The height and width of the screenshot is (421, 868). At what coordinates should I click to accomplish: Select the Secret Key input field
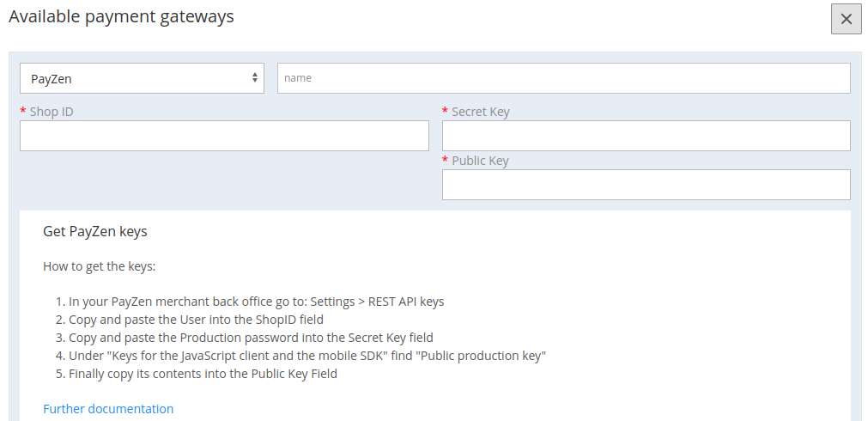pos(646,136)
